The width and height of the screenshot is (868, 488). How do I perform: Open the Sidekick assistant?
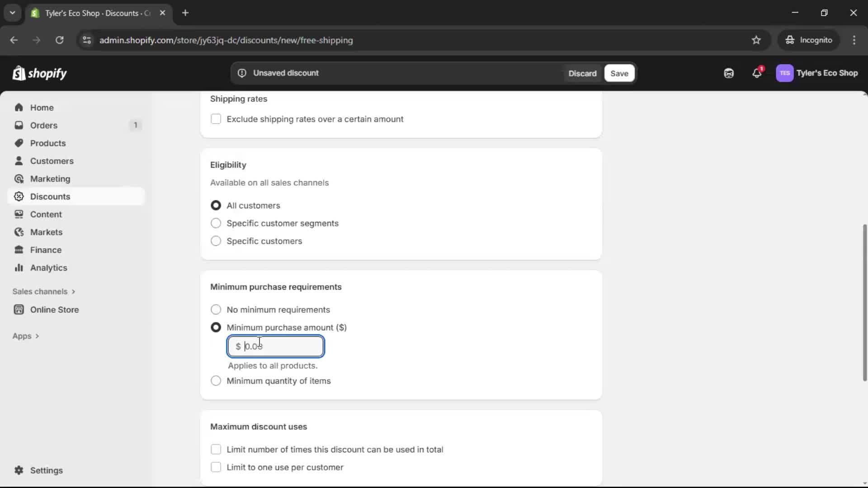tap(729, 73)
